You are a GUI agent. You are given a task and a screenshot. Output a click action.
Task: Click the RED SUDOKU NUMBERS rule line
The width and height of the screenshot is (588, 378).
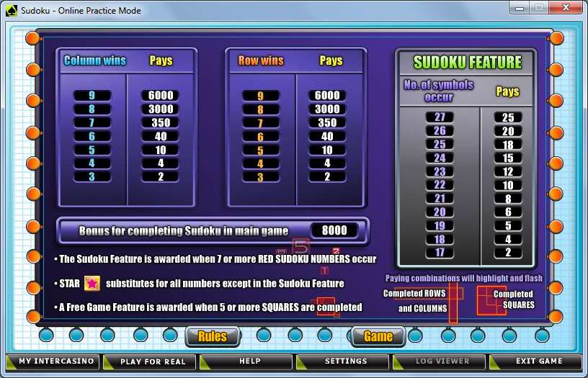215,259
